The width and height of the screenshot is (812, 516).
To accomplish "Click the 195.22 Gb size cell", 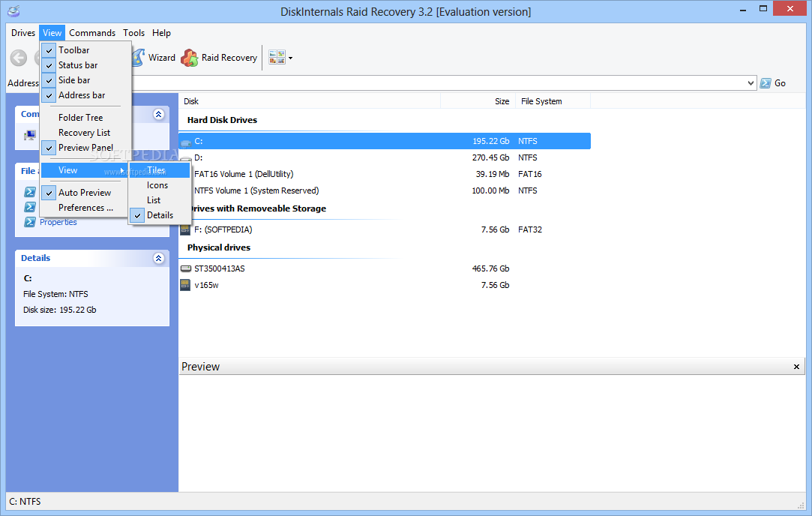I will click(490, 142).
